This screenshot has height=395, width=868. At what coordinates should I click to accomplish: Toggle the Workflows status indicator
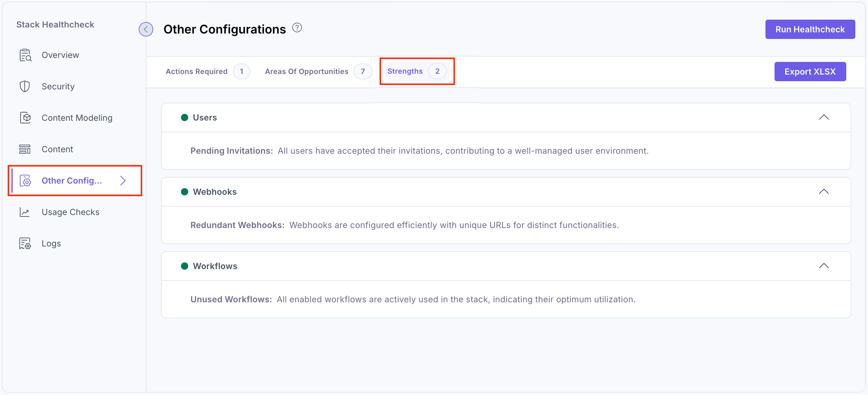pos(184,266)
